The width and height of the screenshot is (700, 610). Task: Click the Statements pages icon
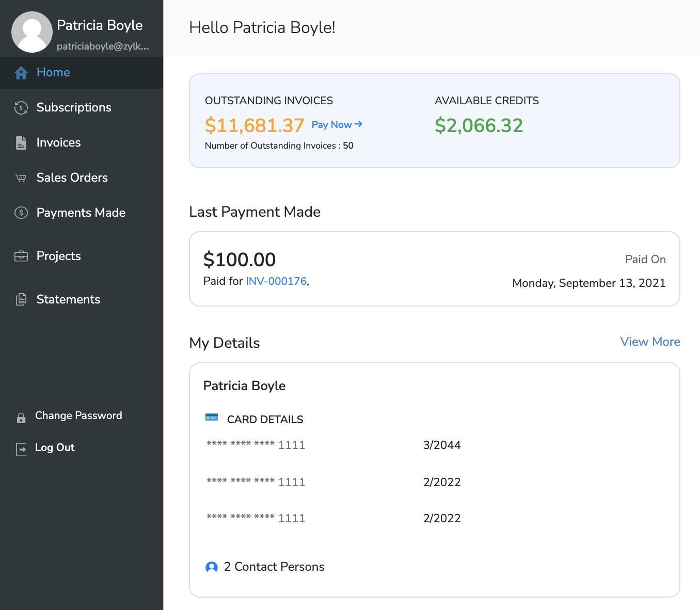[x=21, y=299]
